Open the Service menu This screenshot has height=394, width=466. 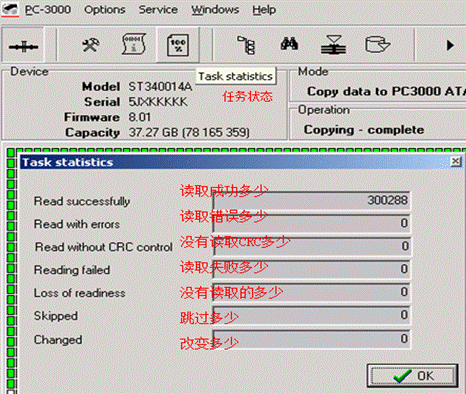click(x=158, y=10)
